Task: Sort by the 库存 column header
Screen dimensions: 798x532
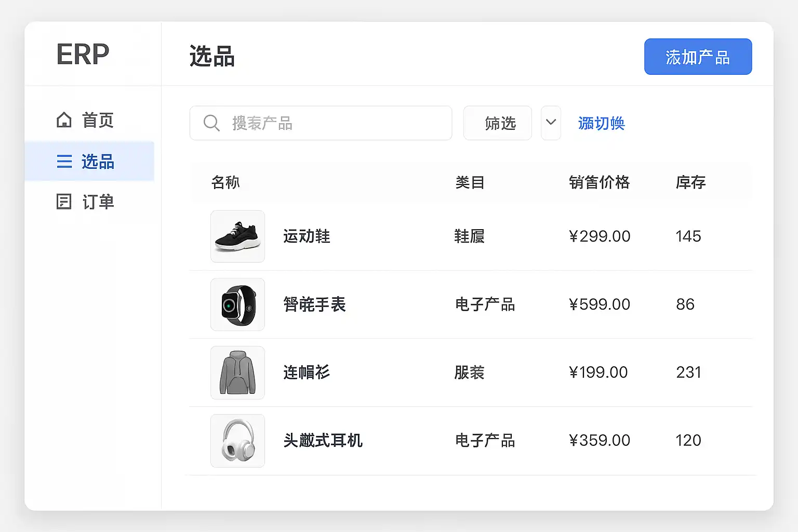Action: click(x=690, y=182)
